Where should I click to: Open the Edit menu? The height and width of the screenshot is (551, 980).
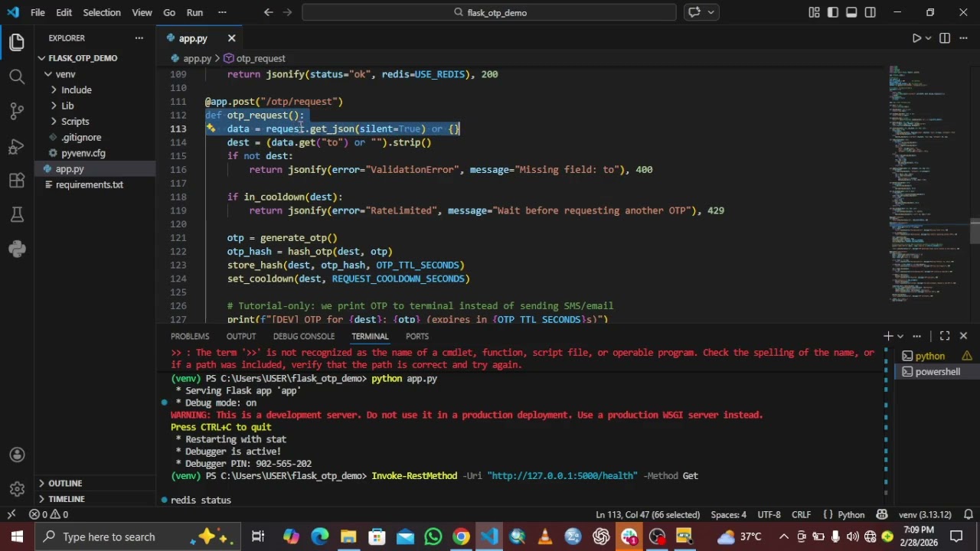point(64,12)
